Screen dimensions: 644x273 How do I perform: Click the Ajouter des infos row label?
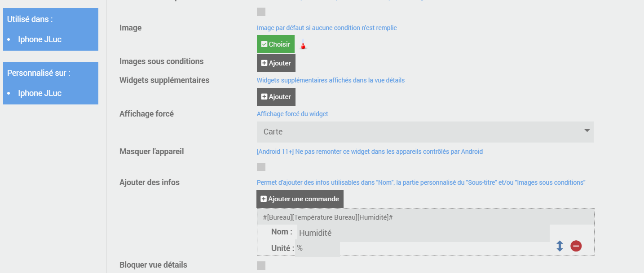coord(150,182)
